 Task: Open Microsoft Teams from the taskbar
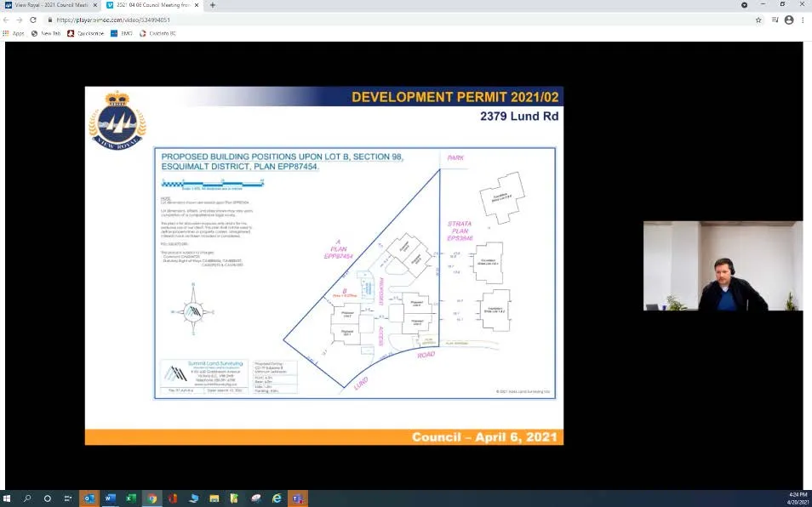[298, 498]
